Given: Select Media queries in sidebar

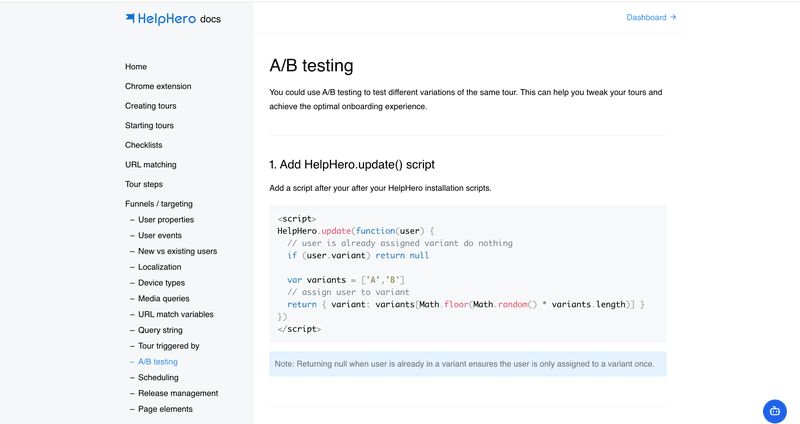Looking at the screenshot, I should point(164,299).
